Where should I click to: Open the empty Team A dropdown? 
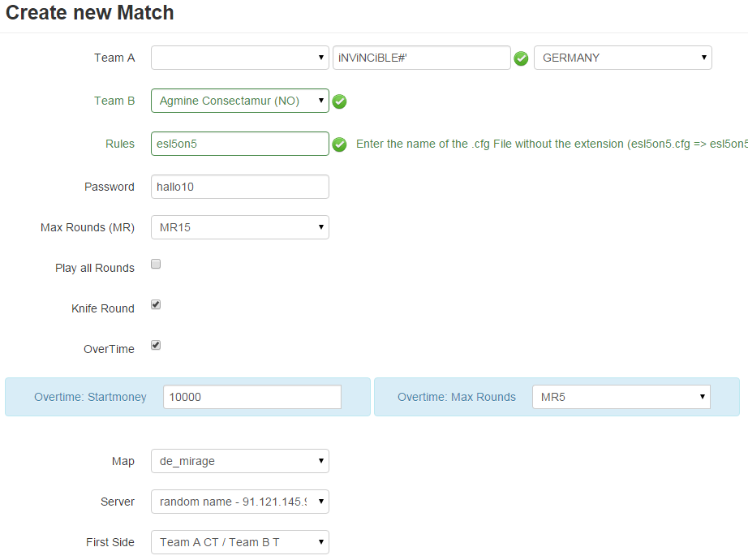click(x=239, y=58)
